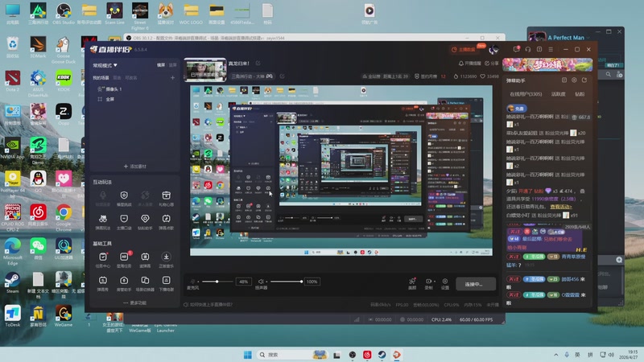Open the headset customer service icon

click(x=528, y=49)
